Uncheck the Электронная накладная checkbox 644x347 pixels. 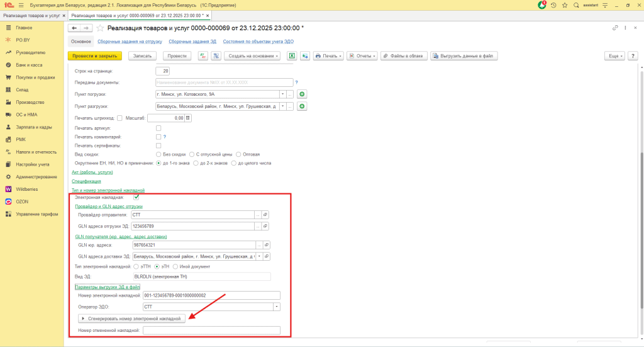pos(136,197)
